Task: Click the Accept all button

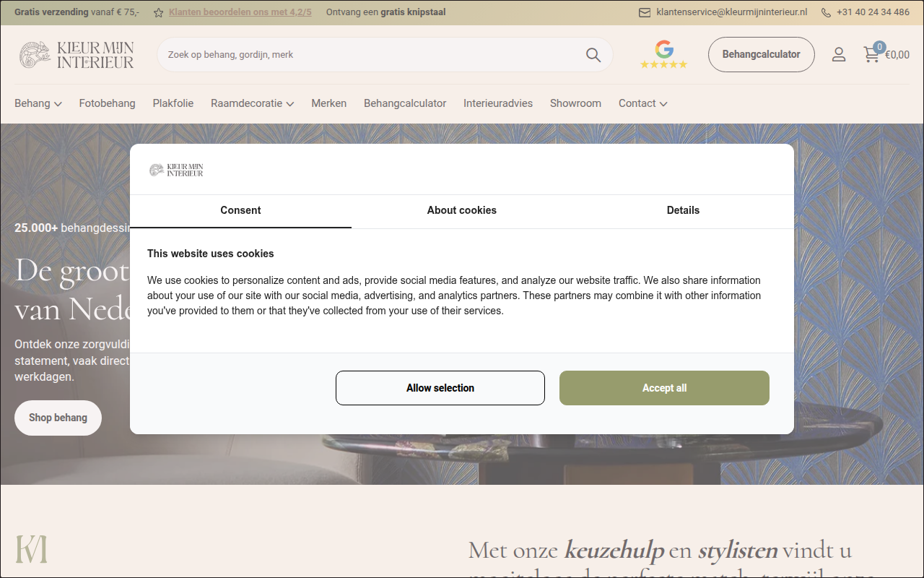Action: tap(664, 388)
